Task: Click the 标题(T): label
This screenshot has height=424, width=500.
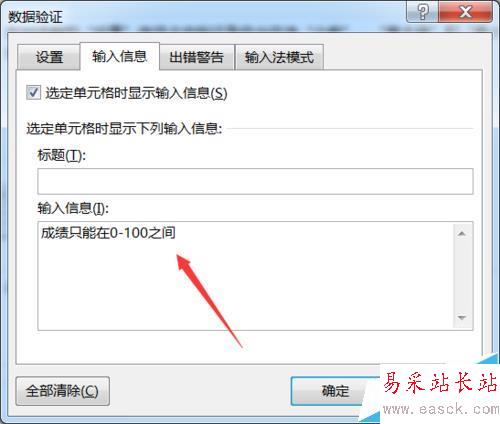Action: point(62,155)
